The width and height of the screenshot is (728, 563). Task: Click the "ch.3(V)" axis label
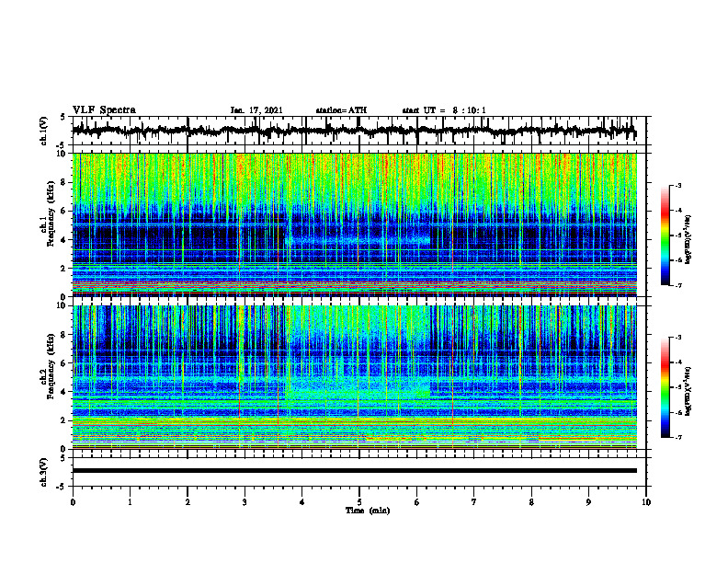[x=44, y=472]
